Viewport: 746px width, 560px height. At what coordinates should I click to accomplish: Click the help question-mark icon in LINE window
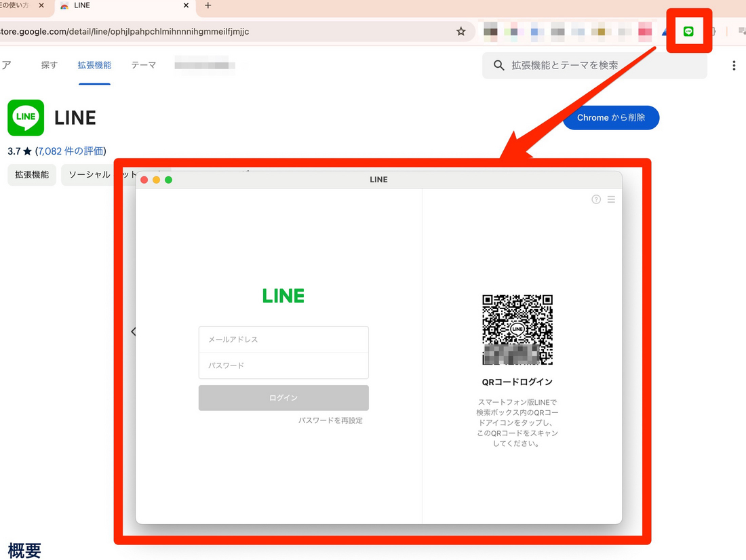596,199
